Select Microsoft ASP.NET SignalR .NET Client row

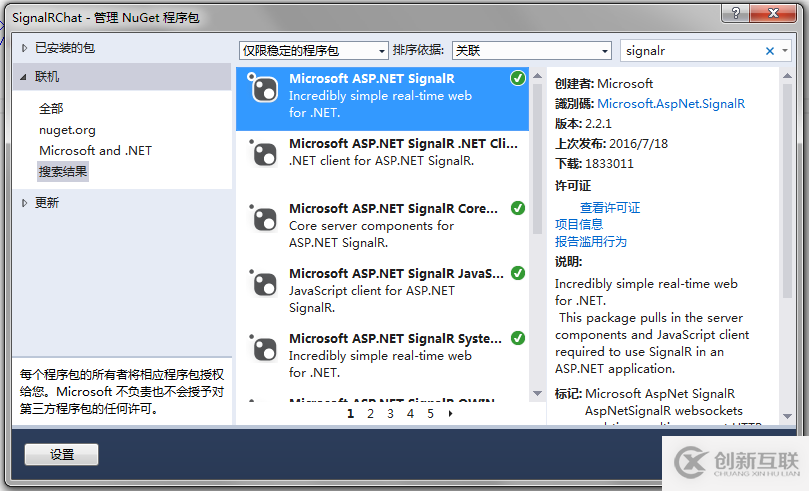pos(382,163)
